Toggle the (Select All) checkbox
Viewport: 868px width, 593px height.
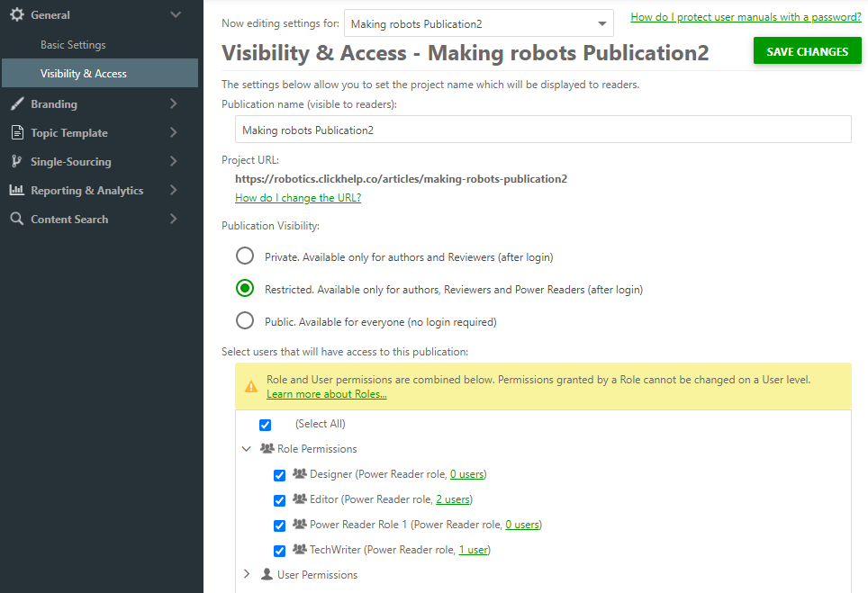(265, 424)
